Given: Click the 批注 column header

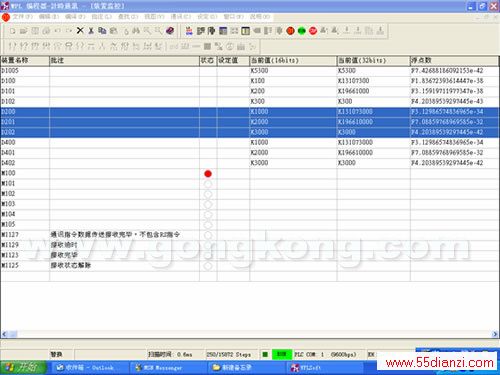Looking at the screenshot, I should 124,60.
